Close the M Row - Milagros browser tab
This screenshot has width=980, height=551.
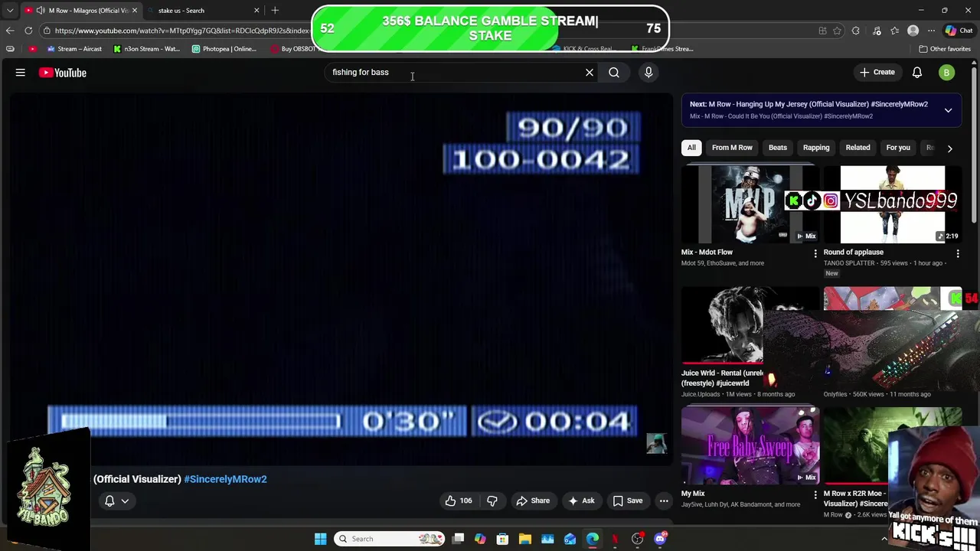tap(135, 11)
